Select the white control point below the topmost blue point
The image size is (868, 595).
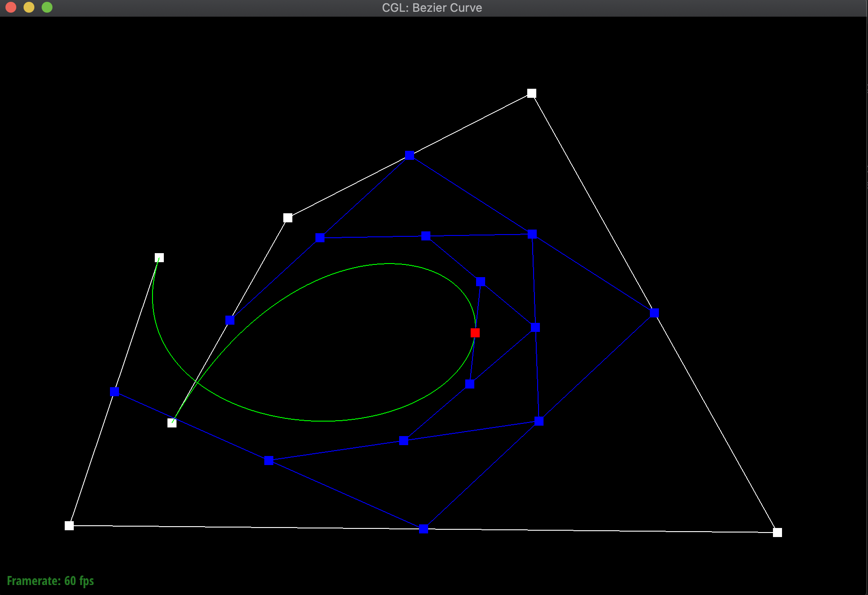click(x=288, y=218)
